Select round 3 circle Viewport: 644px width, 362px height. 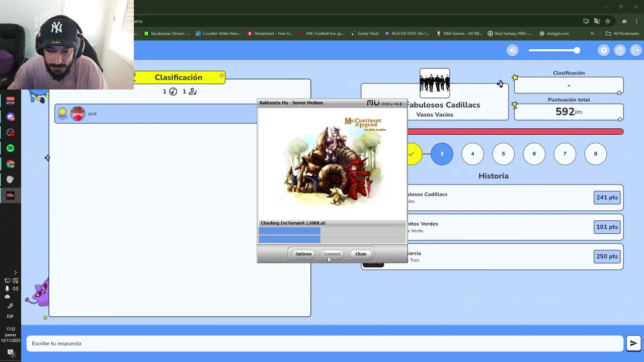[x=442, y=154]
